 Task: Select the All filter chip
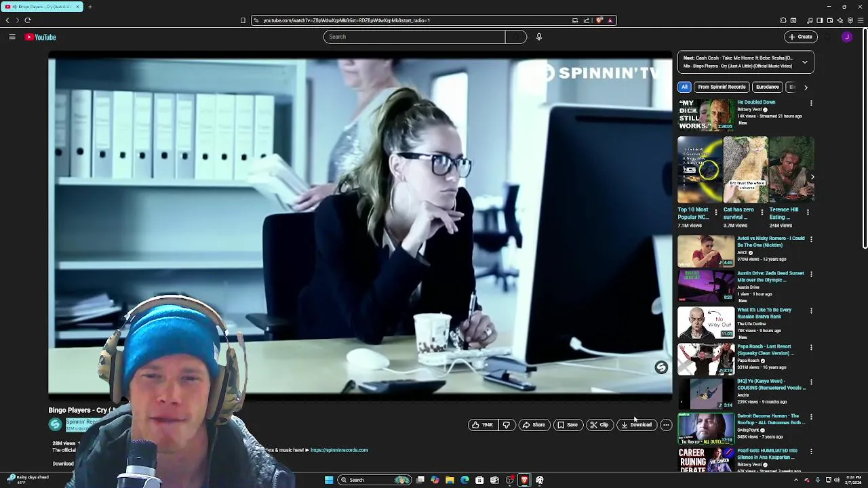tap(684, 87)
